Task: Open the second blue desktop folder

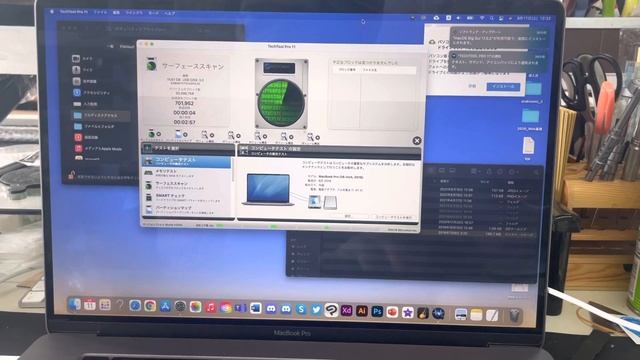Action: pos(530,117)
